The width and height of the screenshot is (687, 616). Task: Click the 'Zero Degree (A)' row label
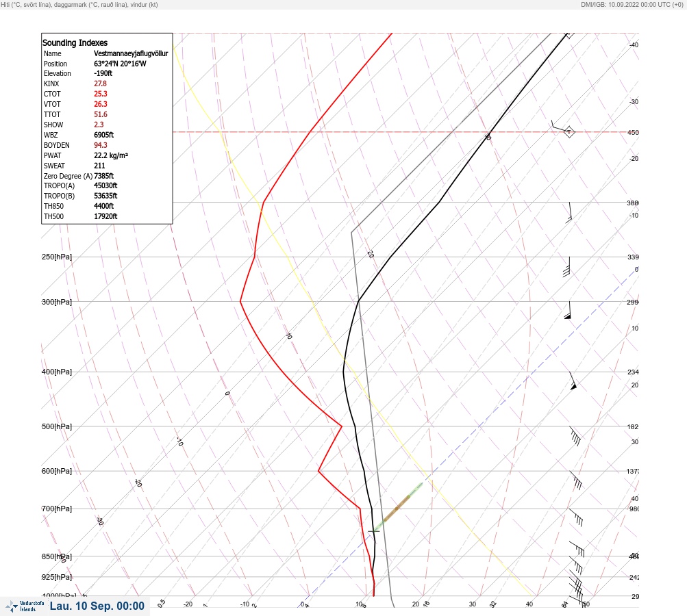pyautogui.click(x=68, y=176)
